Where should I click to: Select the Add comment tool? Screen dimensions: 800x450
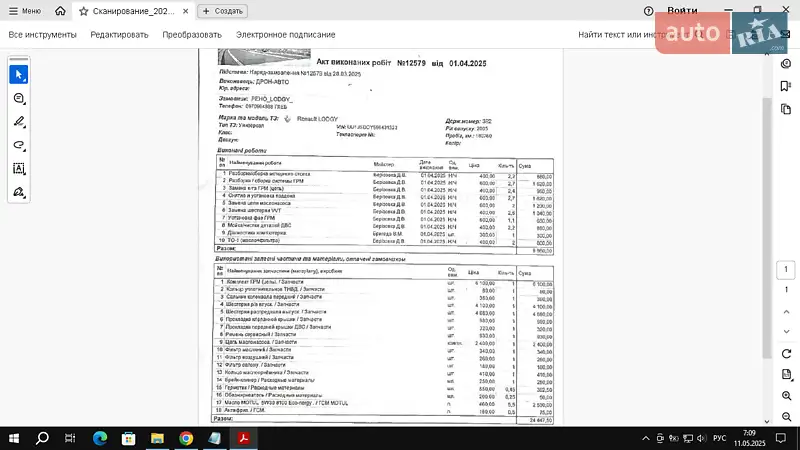(x=19, y=98)
